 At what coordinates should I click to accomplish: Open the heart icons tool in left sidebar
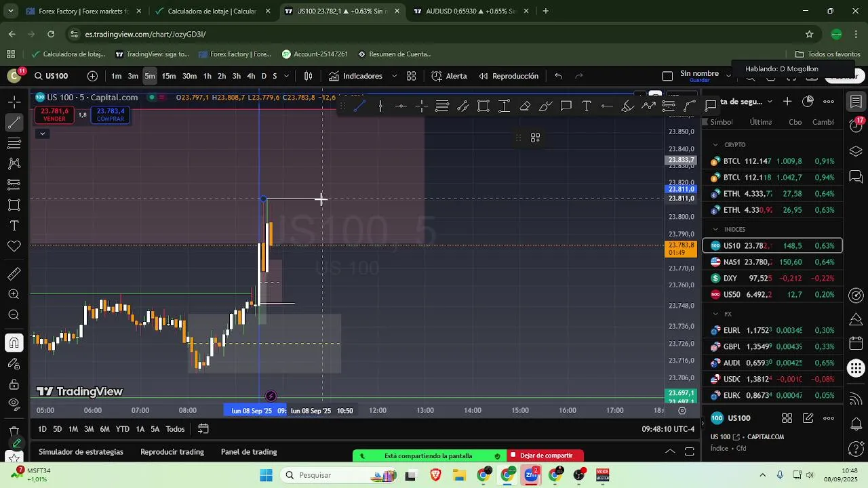point(14,246)
